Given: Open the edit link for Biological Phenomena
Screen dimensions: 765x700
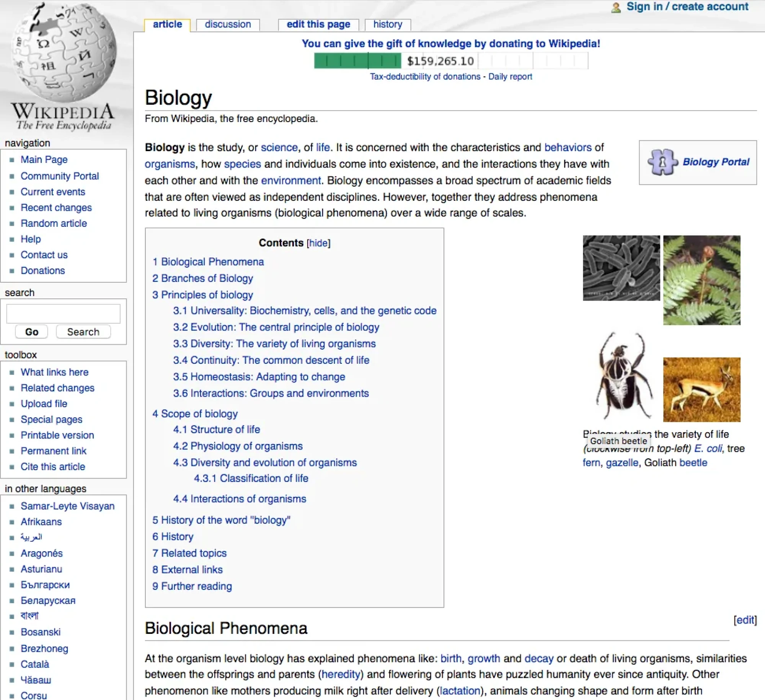Looking at the screenshot, I should [x=745, y=620].
